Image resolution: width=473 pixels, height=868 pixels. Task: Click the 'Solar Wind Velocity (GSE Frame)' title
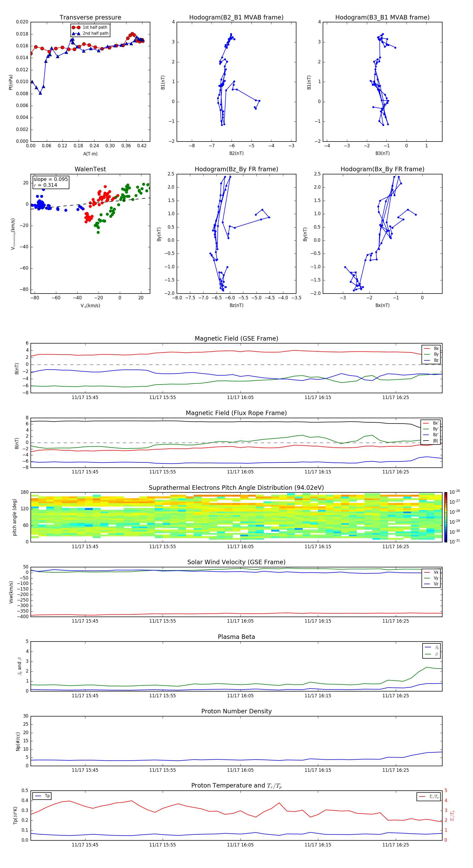236,562
